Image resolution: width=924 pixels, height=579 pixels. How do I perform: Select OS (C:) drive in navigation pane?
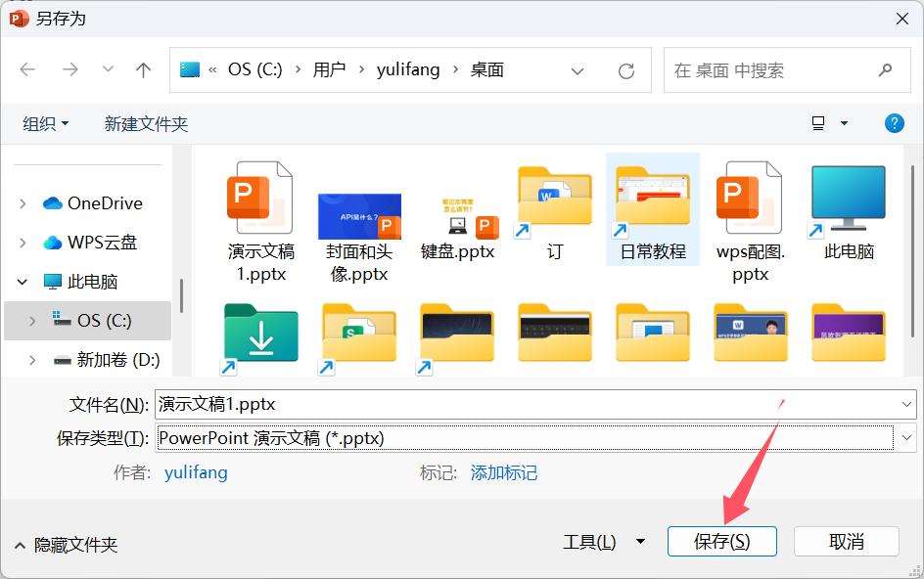[88, 321]
